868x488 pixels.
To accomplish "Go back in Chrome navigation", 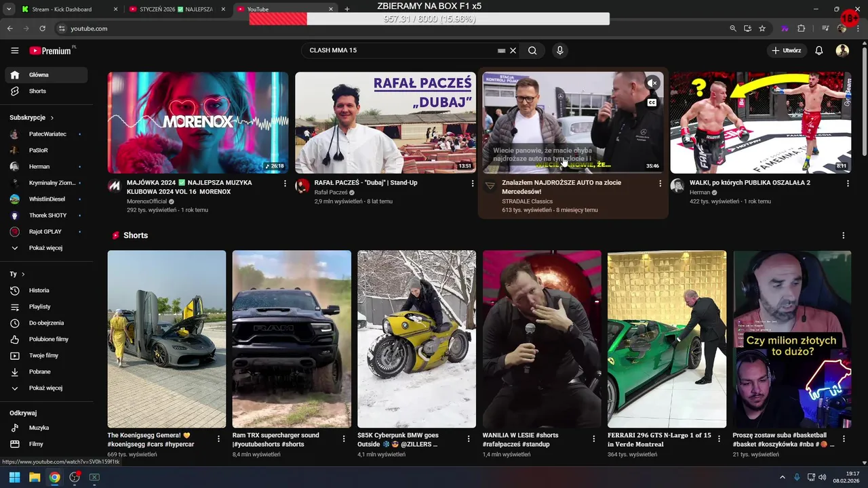I will (x=9, y=28).
